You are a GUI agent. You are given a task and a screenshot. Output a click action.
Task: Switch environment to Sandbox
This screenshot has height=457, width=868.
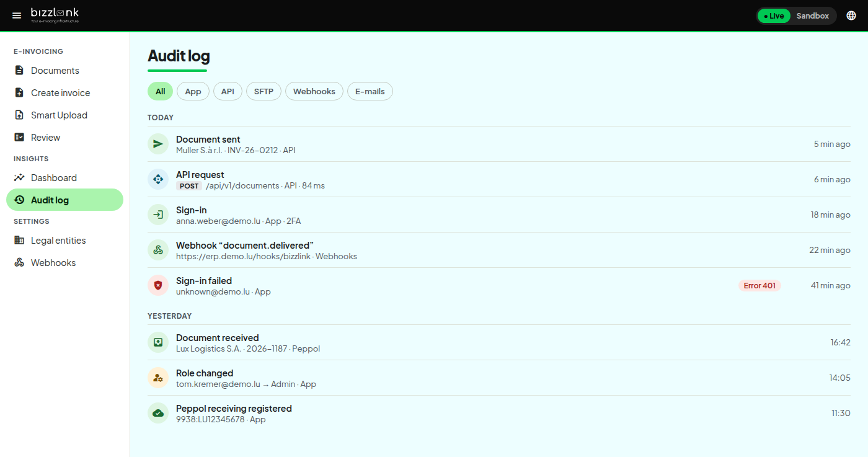pyautogui.click(x=812, y=16)
